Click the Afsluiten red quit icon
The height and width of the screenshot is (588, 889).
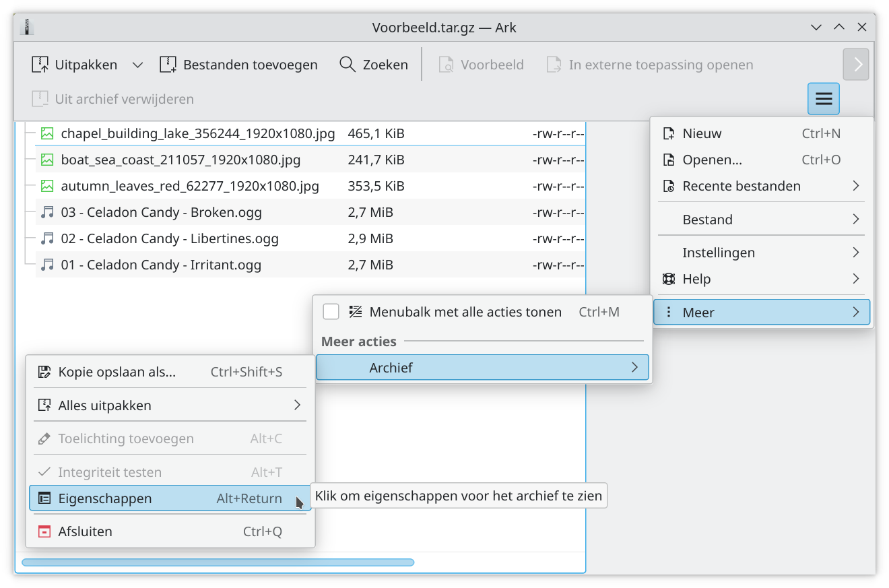[44, 531]
